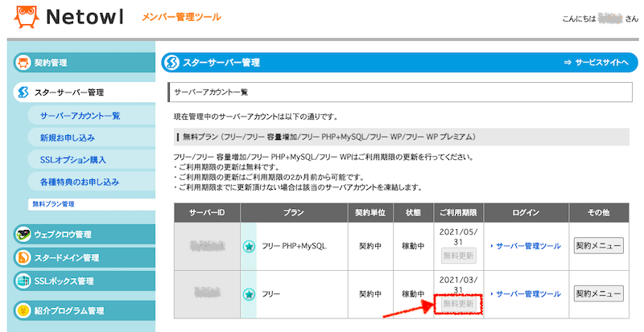Click the 2021/03/31 expiry date
The height and width of the screenshot is (332, 644).
(x=459, y=285)
